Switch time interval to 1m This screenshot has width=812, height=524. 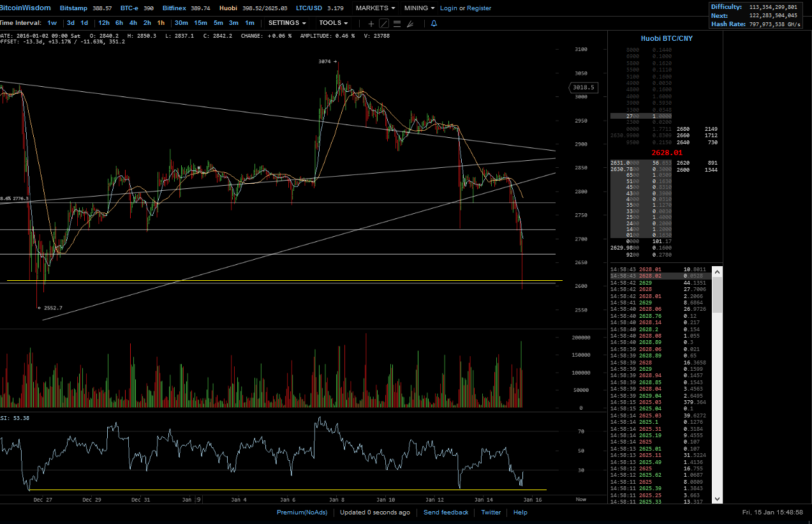249,23
